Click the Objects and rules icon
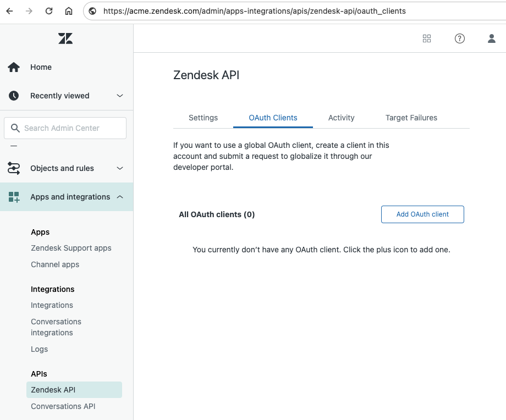The width and height of the screenshot is (506, 420). (14, 168)
